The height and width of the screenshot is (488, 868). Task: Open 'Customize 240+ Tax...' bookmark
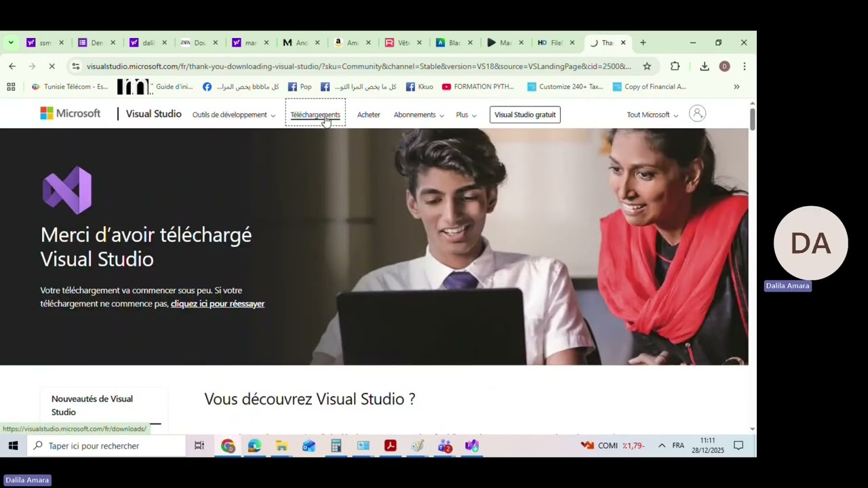pos(566,87)
